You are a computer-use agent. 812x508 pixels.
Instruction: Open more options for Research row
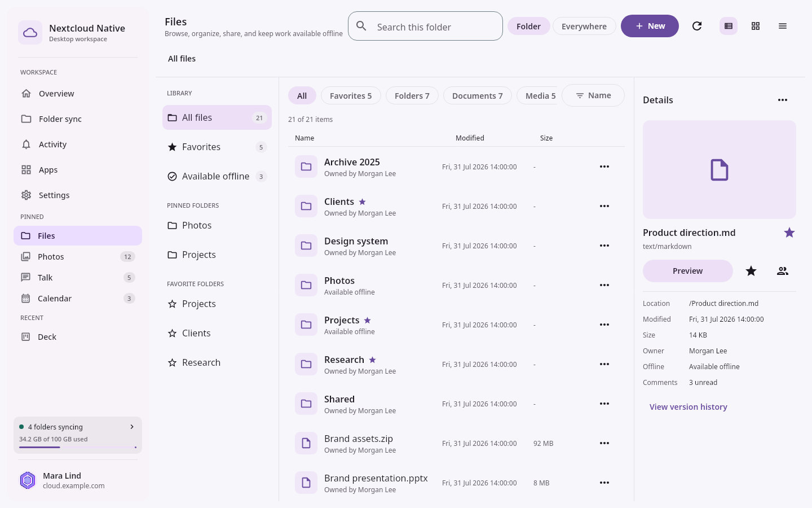tap(604, 364)
